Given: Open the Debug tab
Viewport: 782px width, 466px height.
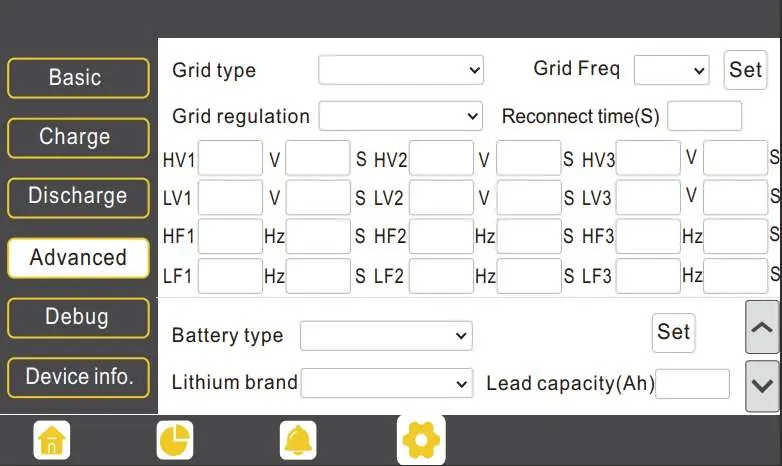Looking at the screenshot, I should [x=78, y=318].
